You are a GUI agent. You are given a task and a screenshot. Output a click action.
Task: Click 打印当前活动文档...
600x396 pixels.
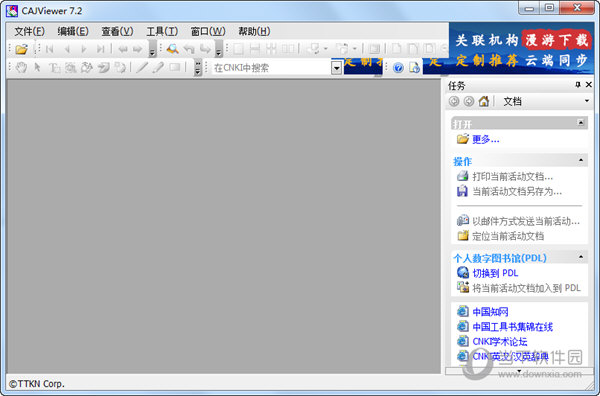click(512, 176)
